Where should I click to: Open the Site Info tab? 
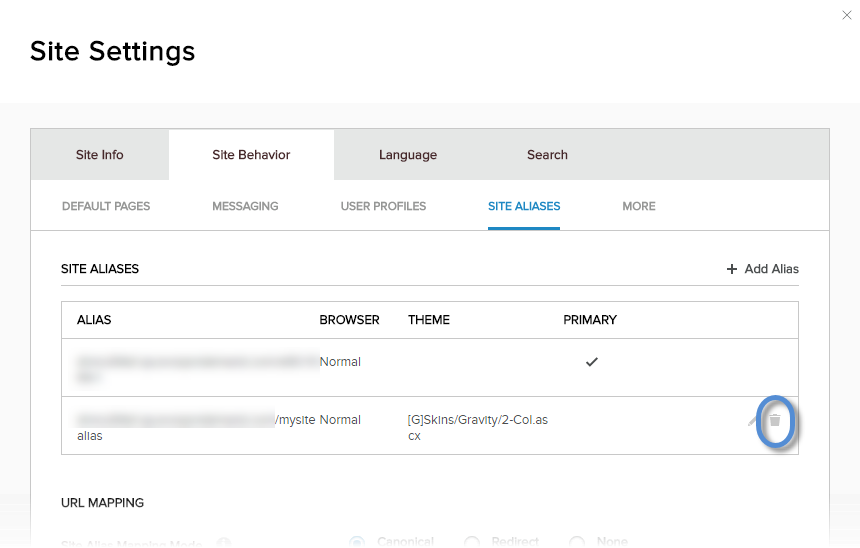click(x=99, y=155)
